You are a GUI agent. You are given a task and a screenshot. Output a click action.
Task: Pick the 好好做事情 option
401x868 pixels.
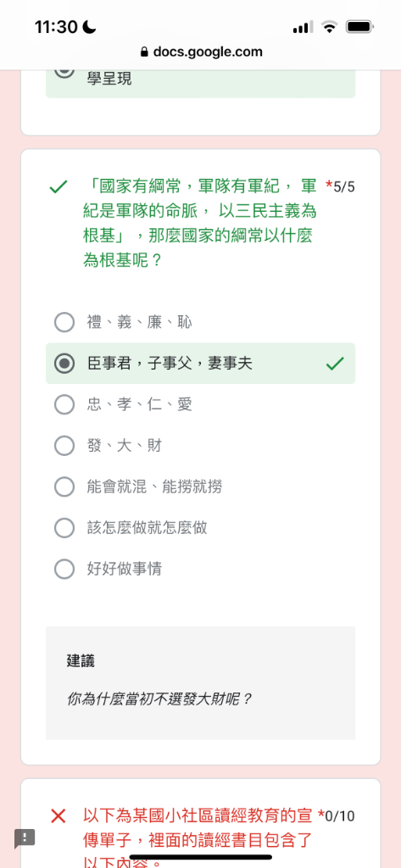tap(200, 569)
